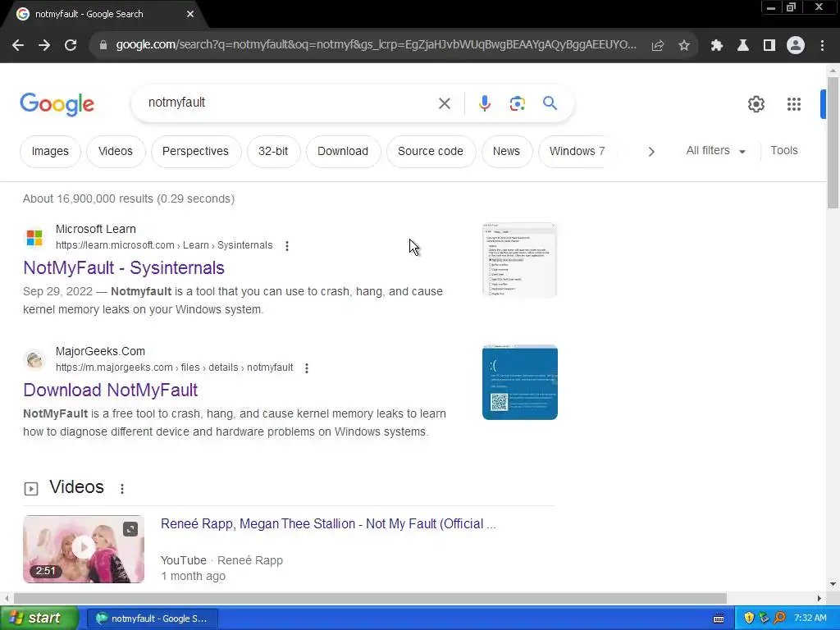This screenshot has height=630, width=840.
Task: Click the learn.microsoft.com breadcrumb URL
Action: 164,245
